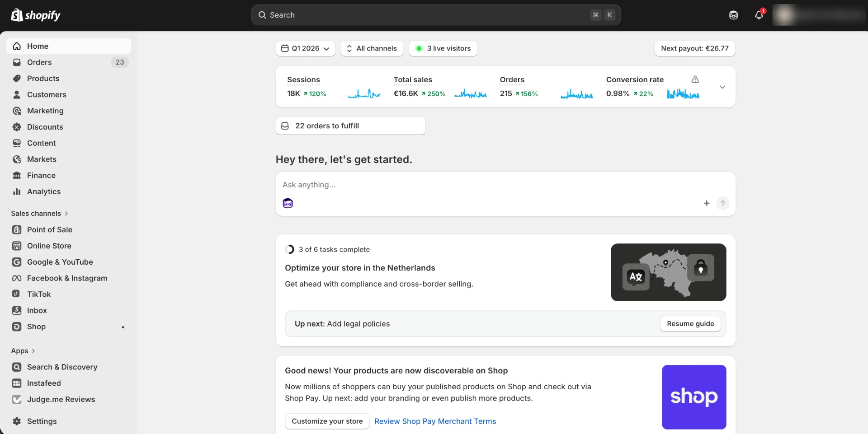Click the TikTok icon in sidebar

pos(17,294)
